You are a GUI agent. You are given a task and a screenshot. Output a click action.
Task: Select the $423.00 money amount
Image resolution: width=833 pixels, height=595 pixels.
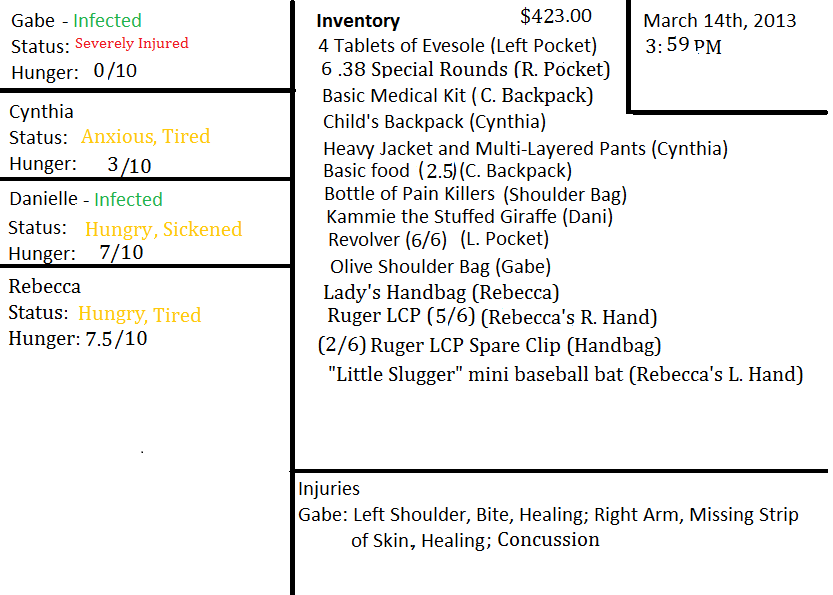pyautogui.click(x=556, y=16)
